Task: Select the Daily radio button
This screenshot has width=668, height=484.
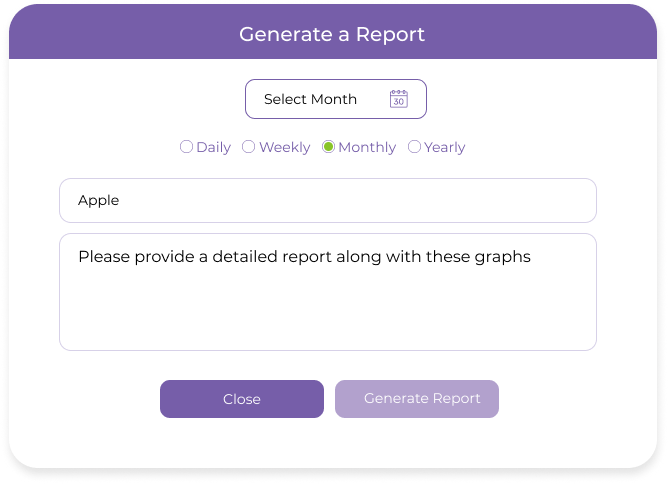Action: coord(186,147)
